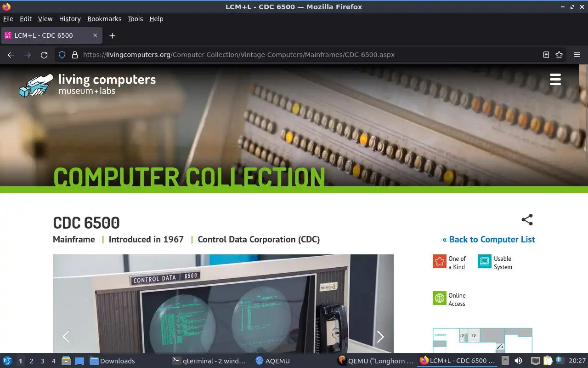Switch to the AQEMU taskbar entry
Viewport: 588px width, 368px height.
point(273,361)
